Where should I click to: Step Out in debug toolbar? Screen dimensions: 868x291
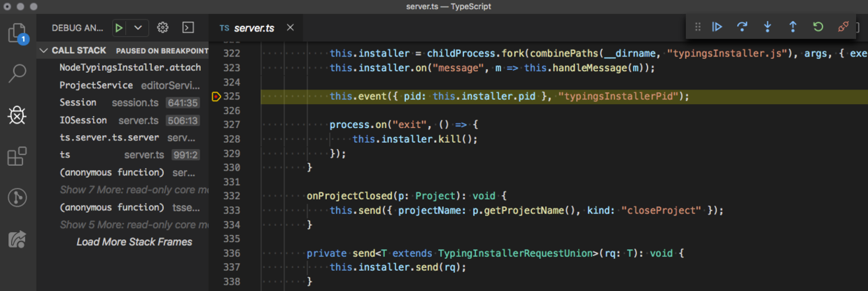click(793, 27)
